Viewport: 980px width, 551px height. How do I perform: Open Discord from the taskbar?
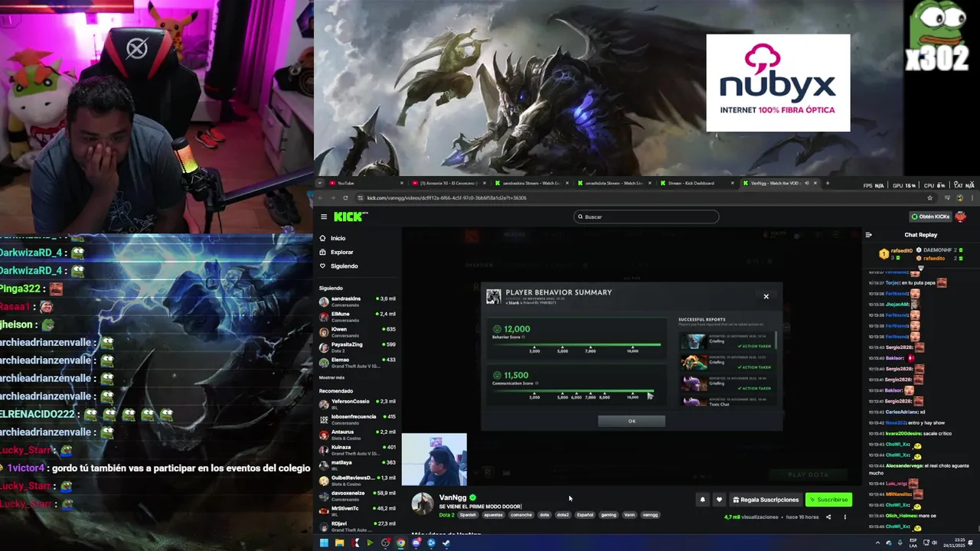pos(416,543)
